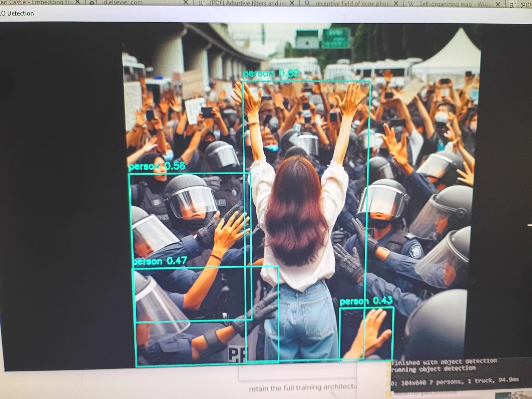Click the magnifier icon on receptive field tab
The height and width of the screenshot is (399, 532).
coord(307,4)
